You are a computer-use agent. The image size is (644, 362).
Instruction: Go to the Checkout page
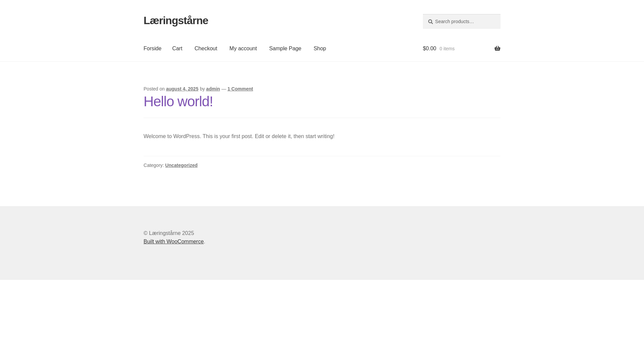[206, 49]
